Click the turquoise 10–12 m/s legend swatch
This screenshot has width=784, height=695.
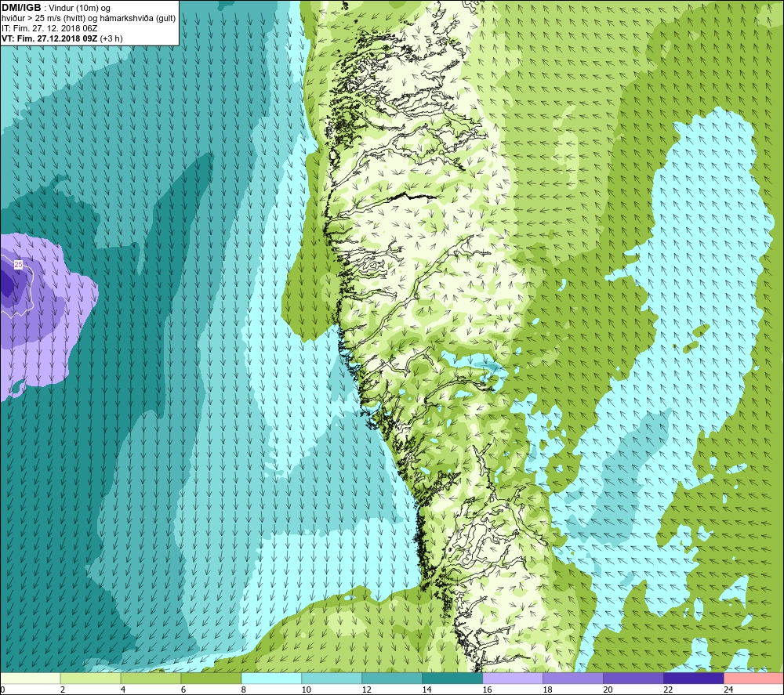[332, 679]
